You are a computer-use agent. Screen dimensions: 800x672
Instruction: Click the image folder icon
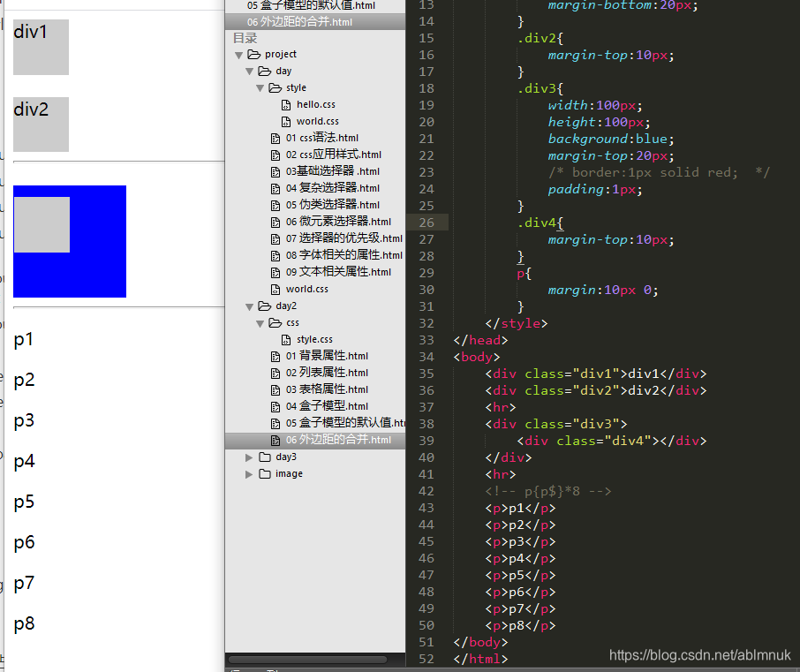pos(265,473)
